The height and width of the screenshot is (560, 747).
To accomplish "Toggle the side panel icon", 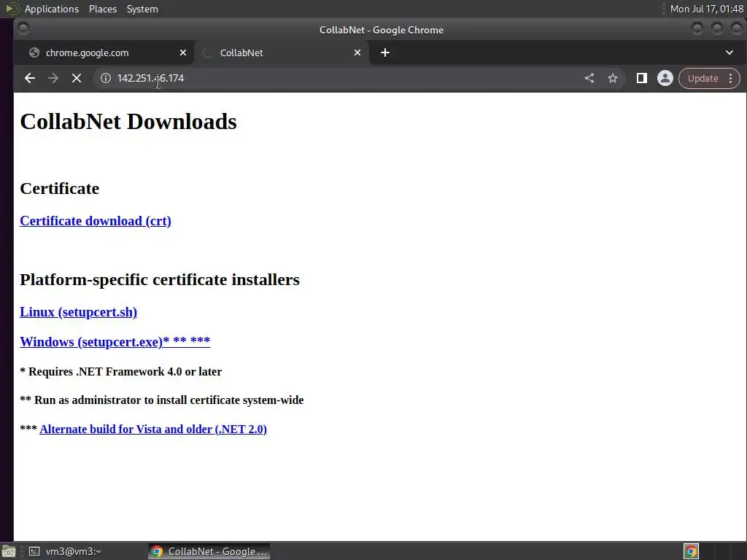I will pyautogui.click(x=642, y=78).
